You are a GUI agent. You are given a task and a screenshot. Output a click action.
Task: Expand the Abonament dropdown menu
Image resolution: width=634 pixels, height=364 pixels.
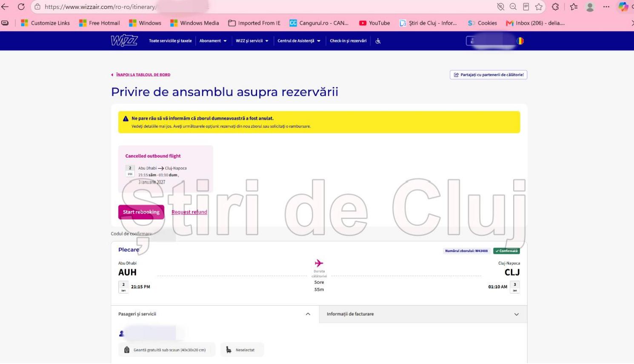point(213,41)
